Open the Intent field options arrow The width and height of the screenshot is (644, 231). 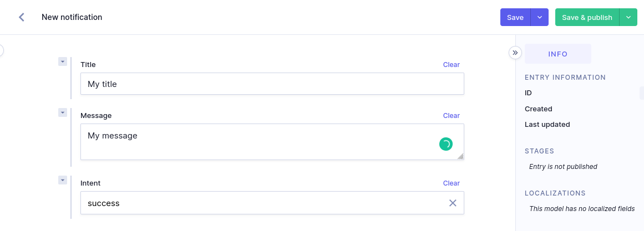click(x=63, y=180)
